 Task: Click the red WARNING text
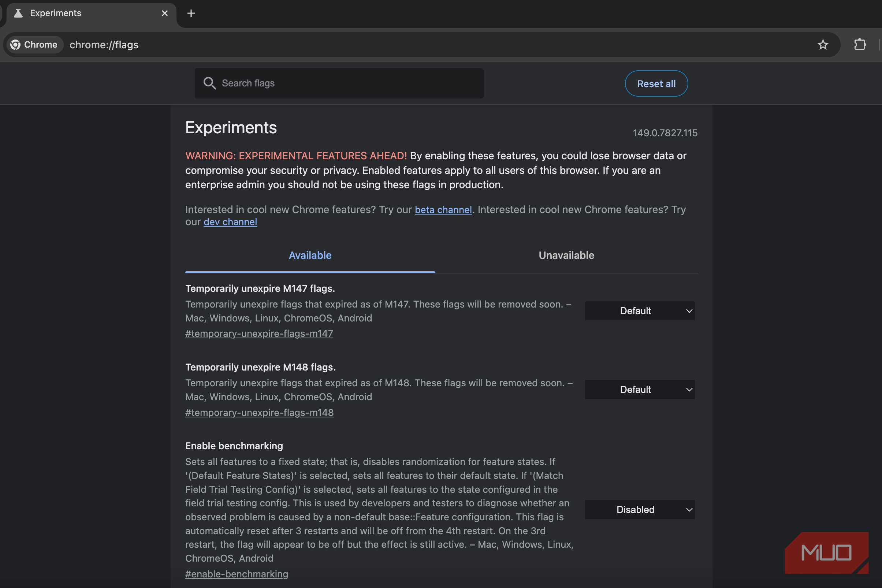(x=296, y=156)
